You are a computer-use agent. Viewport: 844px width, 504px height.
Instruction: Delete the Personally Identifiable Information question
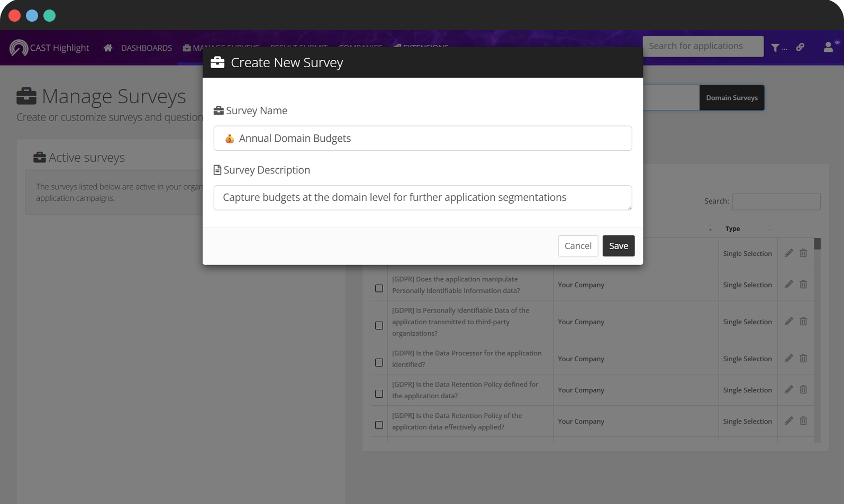click(803, 285)
